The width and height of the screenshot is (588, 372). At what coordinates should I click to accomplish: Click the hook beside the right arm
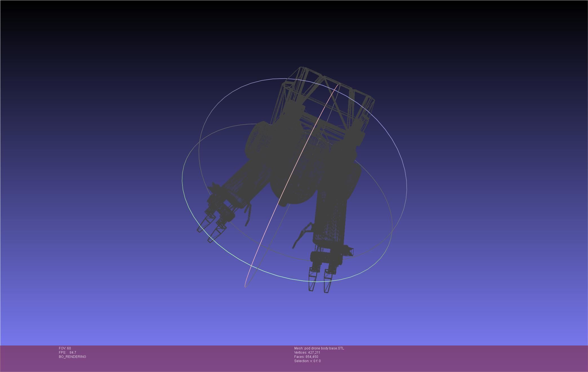pos(300,235)
